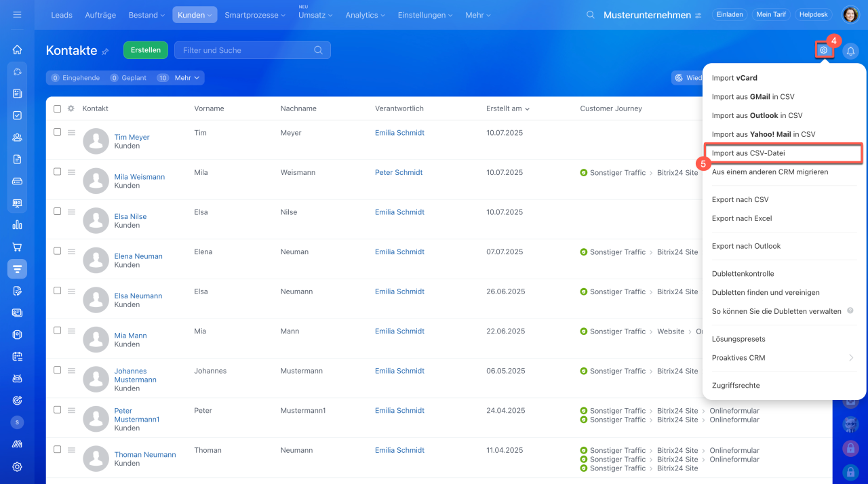
Task: Open the notifications bell icon
Action: tap(850, 51)
